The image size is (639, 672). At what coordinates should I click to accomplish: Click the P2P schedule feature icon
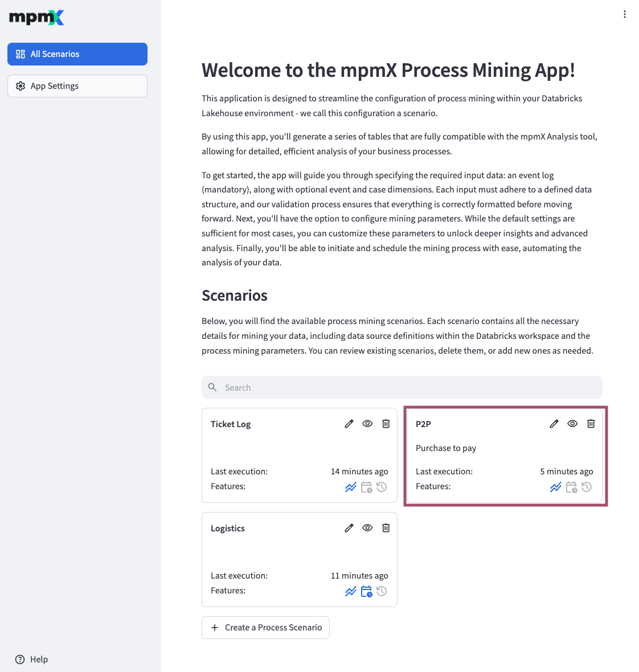571,487
